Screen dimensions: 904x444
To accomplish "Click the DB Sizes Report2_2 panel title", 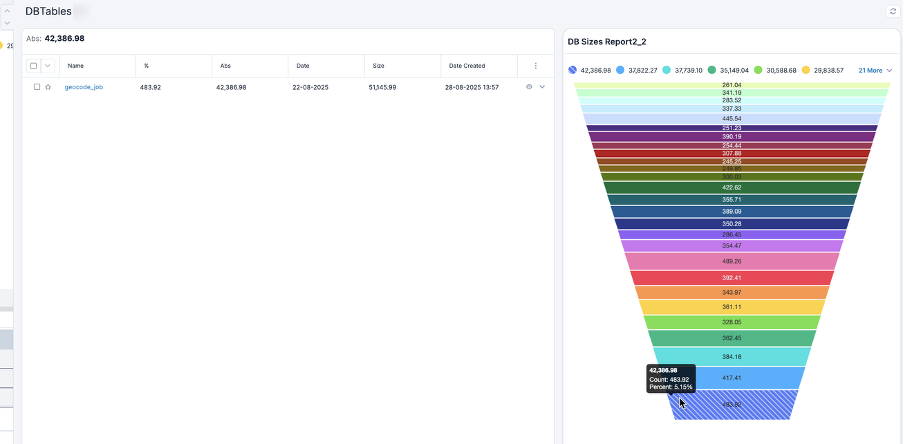I will click(607, 42).
